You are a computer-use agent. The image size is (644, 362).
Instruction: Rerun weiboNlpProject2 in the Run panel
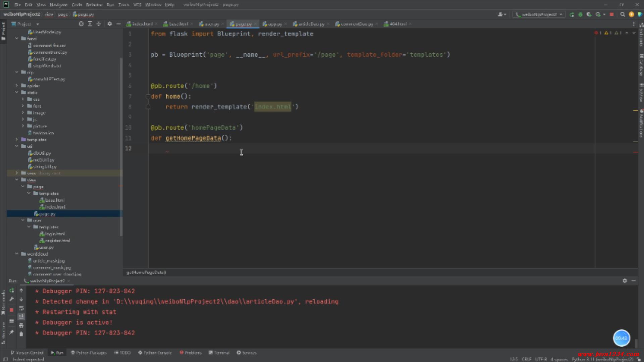(x=12, y=291)
